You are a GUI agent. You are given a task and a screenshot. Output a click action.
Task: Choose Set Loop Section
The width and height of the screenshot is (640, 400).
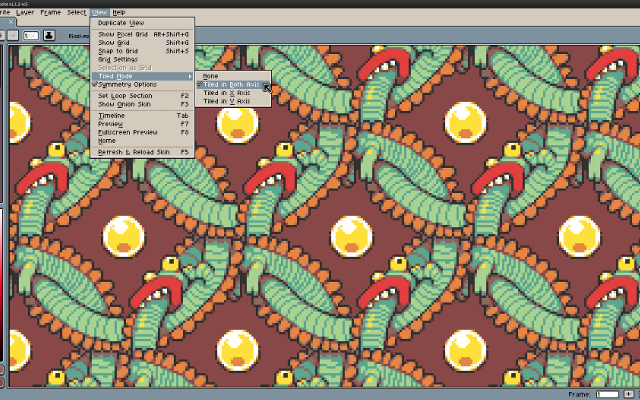click(x=142, y=96)
